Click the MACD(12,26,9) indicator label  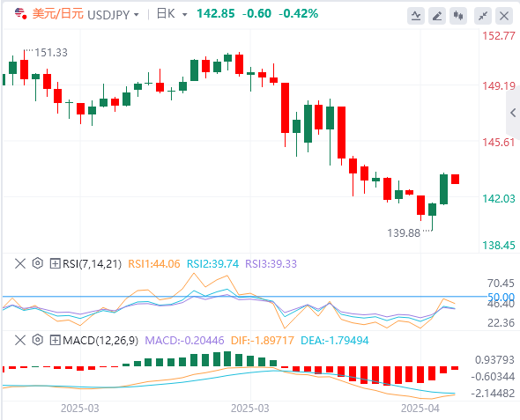point(100,341)
